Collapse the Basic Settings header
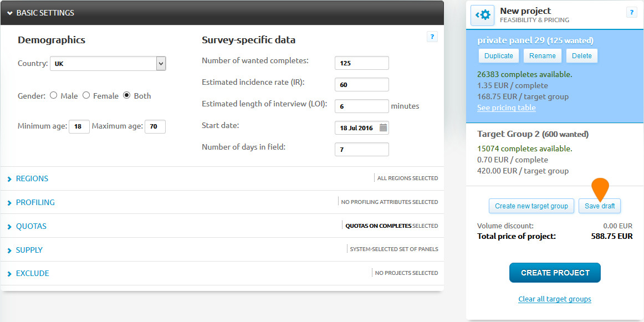 [x=44, y=13]
